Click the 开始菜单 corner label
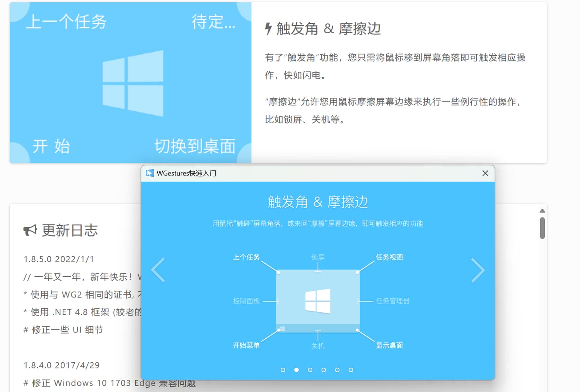Viewport: 580px width, 392px height. coord(246,345)
